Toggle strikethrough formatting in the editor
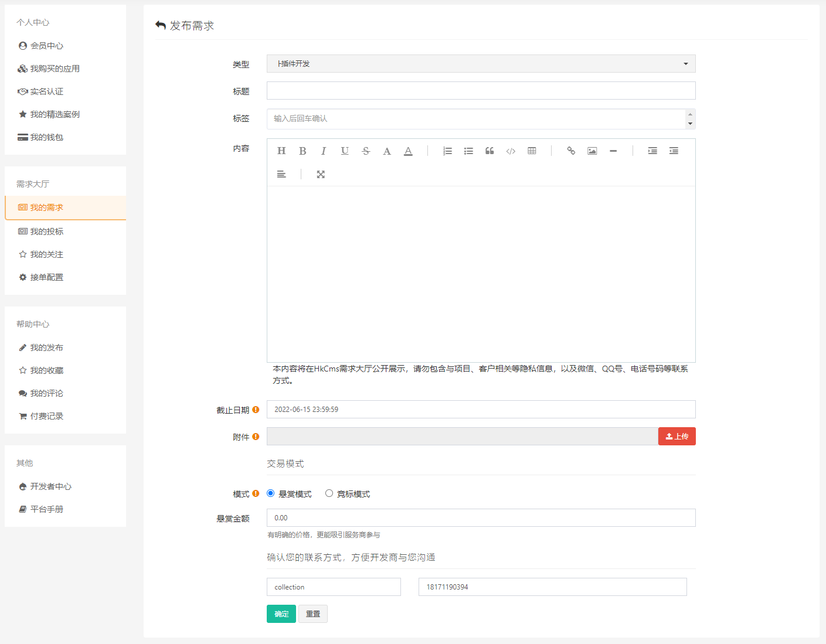The height and width of the screenshot is (644, 826). tap(366, 151)
